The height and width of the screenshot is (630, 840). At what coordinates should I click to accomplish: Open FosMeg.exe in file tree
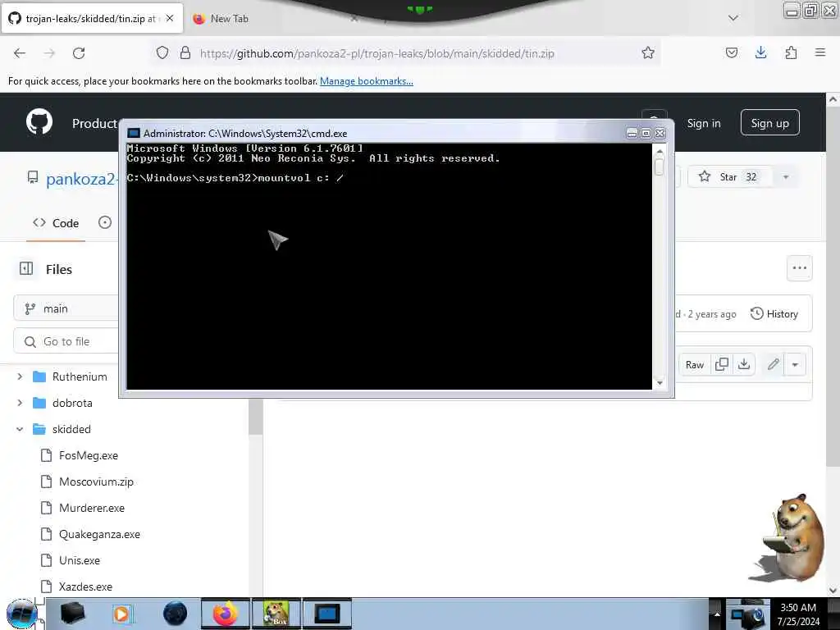[x=89, y=455]
